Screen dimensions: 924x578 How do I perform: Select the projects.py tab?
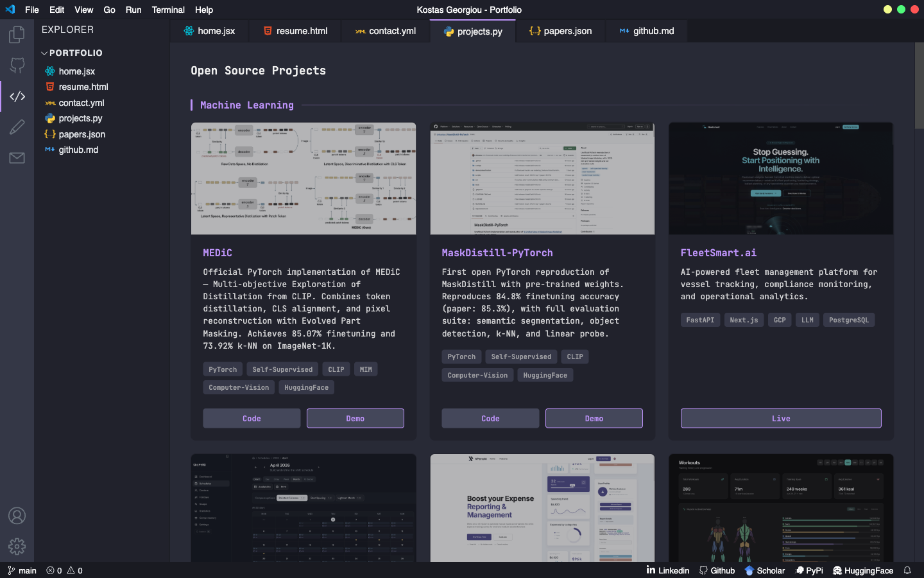473,31
